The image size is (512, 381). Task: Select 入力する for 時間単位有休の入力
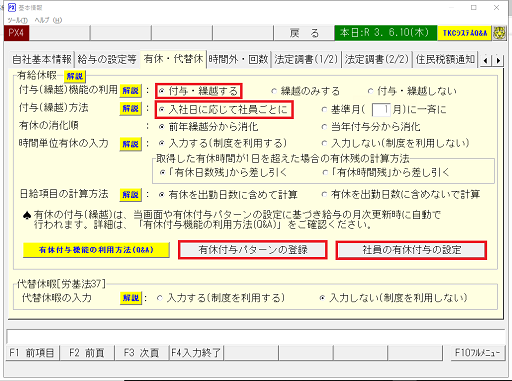223,143
